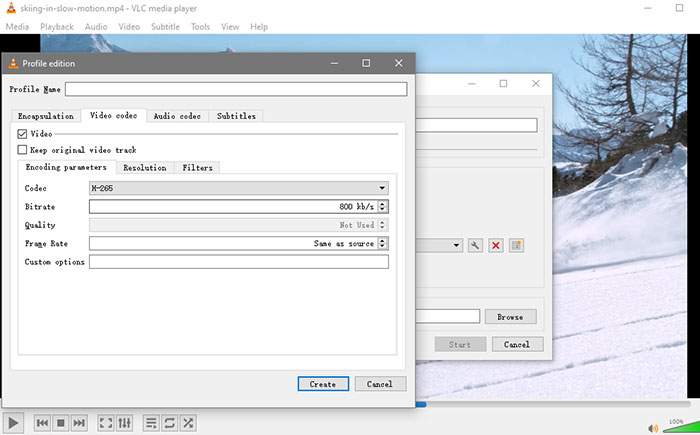Image resolution: width=700 pixels, height=435 pixels.
Task: Open extended settings equalizer icon
Action: tap(125, 422)
